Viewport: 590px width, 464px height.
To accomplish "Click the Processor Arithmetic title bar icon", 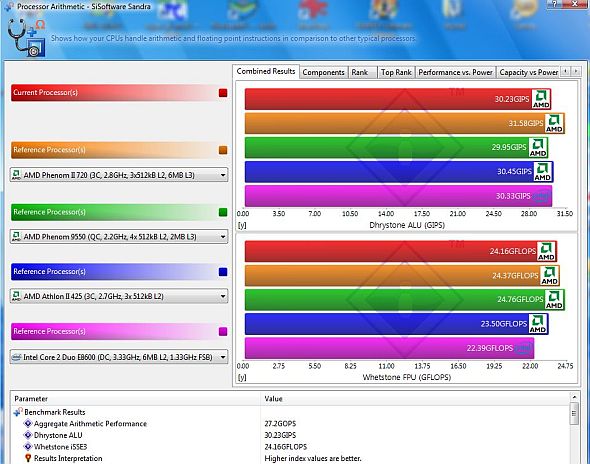I will coord(9,6).
